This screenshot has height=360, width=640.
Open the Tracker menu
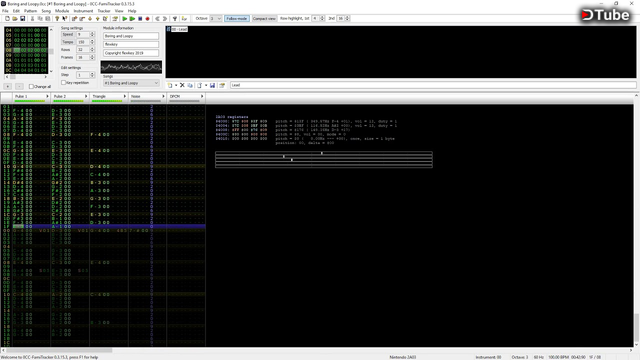[x=104, y=11]
